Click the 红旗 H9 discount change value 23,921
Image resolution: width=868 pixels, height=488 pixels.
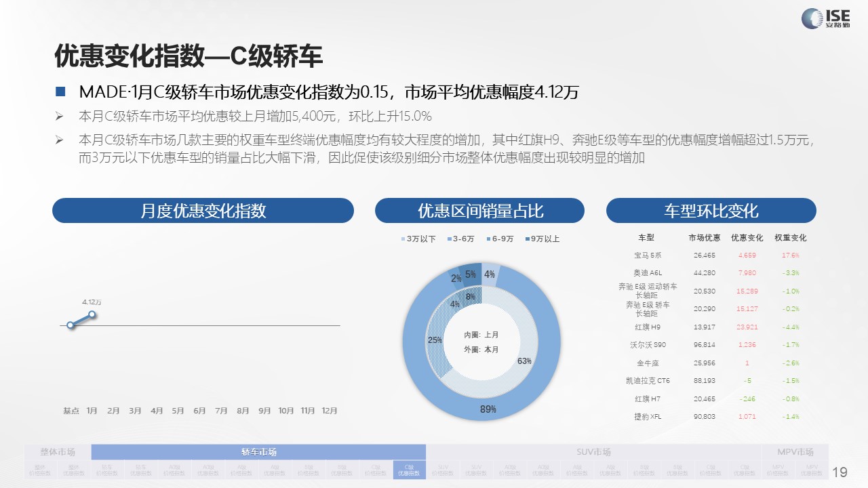pyautogui.click(x=747, y=327)
